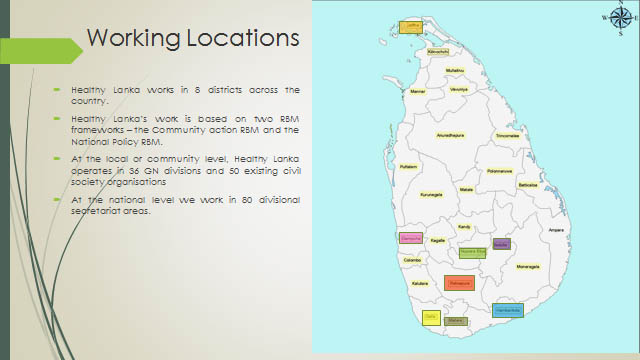
Task: Click the Working Locations slide title
Action: tap(193, 38)
